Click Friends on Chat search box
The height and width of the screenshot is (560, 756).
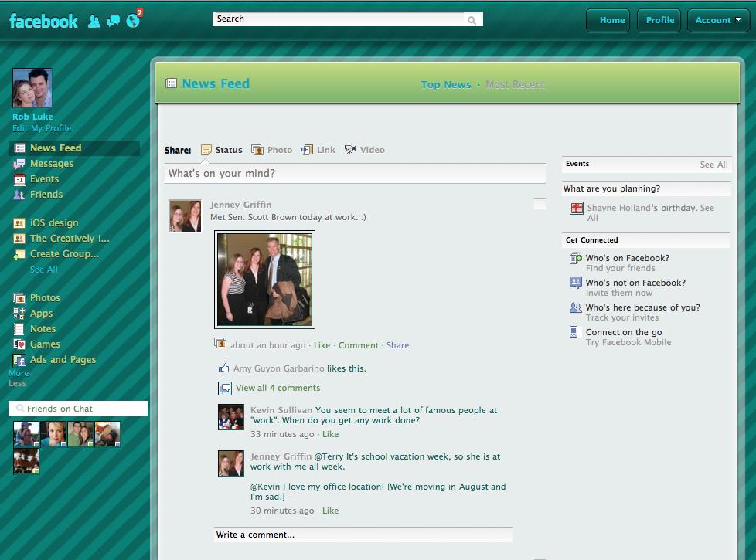[78, 409]
